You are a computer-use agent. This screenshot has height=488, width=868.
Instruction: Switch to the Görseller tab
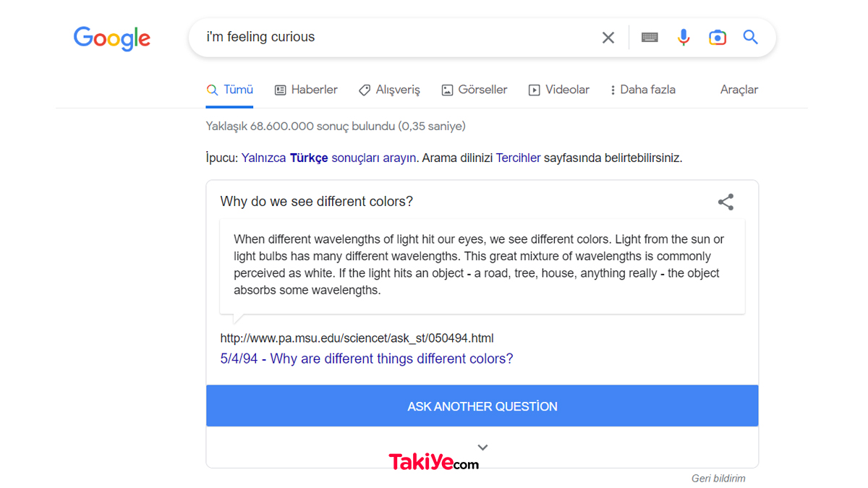pos(475,90)
